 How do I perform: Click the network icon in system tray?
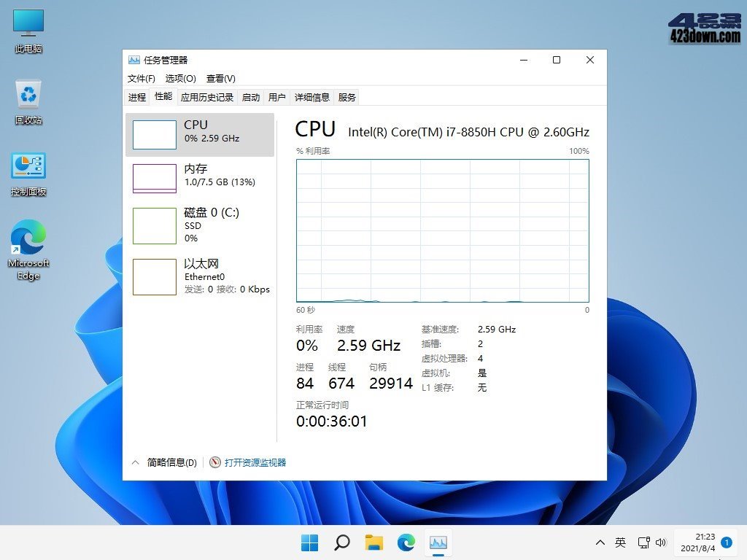643,542
